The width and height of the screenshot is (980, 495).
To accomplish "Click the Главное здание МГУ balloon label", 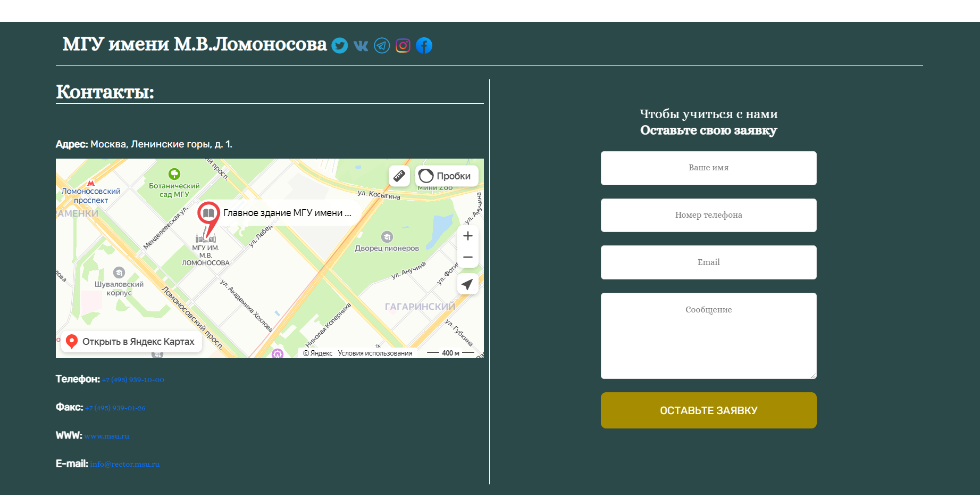I will coord(287,213).
